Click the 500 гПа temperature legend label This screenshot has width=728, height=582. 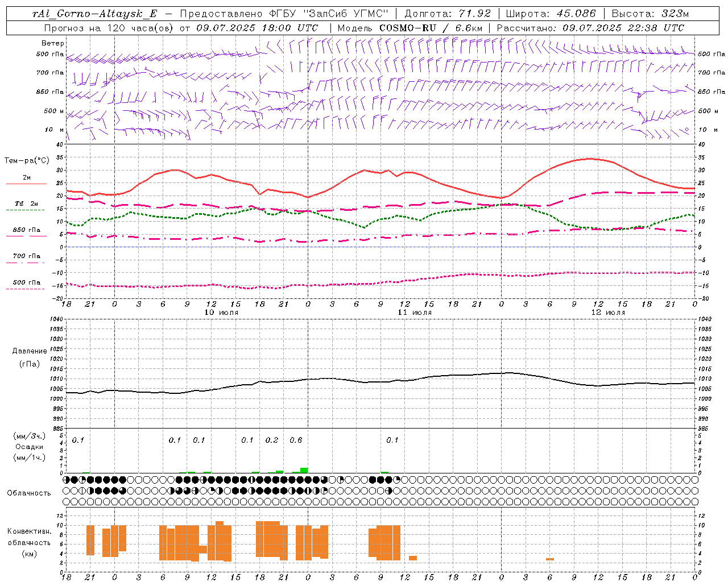click(x=27, y=282)
